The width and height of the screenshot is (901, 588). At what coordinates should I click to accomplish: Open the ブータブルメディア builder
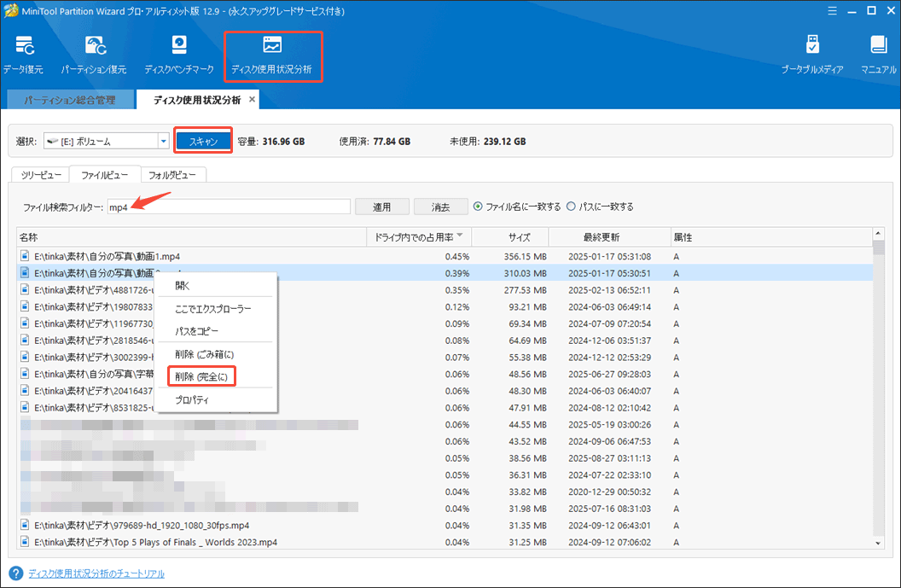click(812, 55)
